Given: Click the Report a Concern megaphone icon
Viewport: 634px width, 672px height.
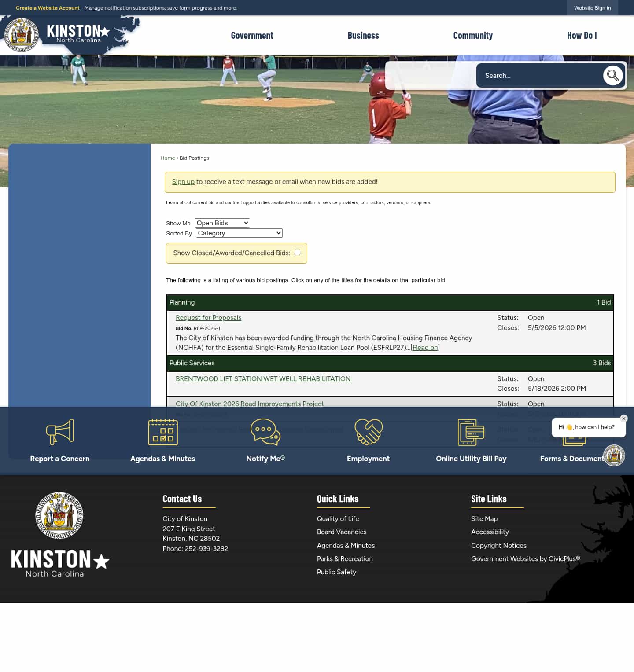Looking at the screenshot, I should pyautogui.click(x=59, y=432).
